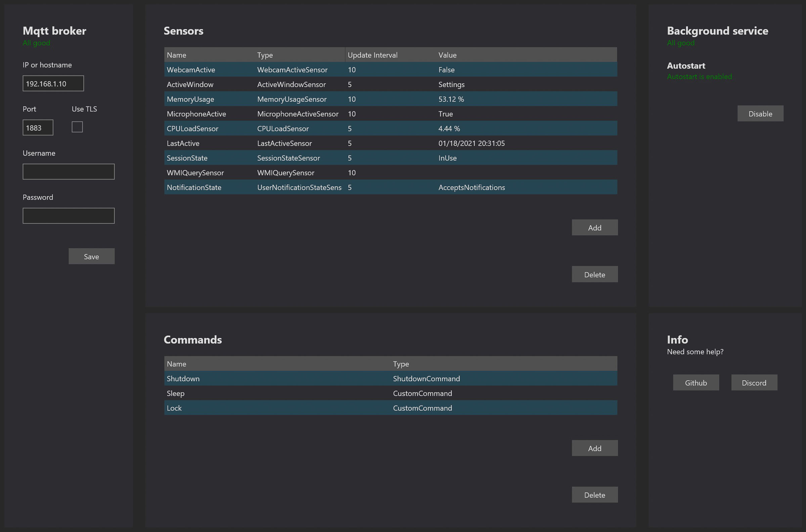Sort sensors by Update Interval header
806x532 pixels.
[391, 55]
